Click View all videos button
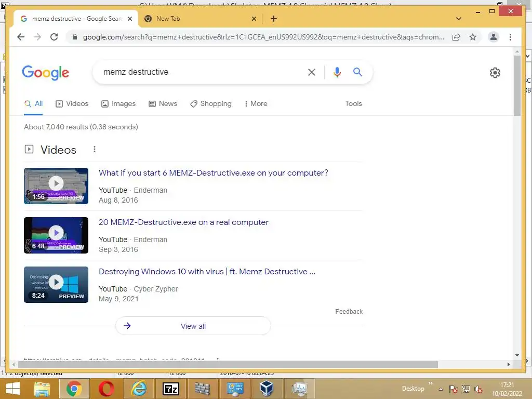Screen dimensions: 532x399 point(193,326)
